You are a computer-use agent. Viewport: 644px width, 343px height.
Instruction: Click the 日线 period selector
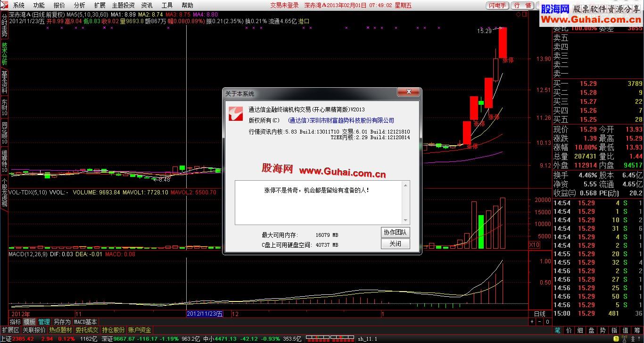click(x=539, y=314)
